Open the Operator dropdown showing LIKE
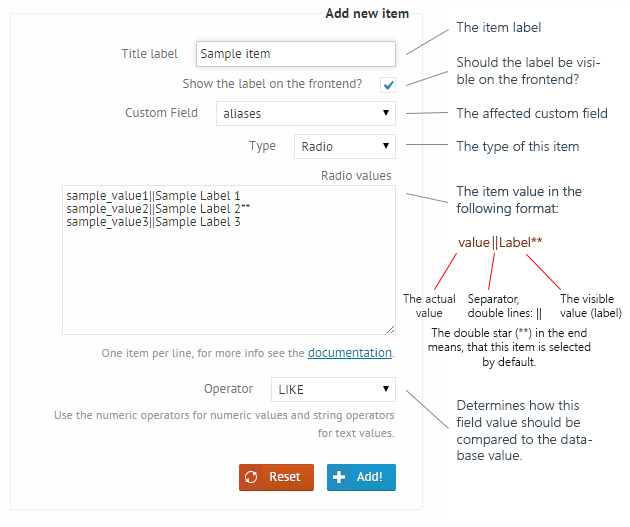The height and width of the screenshot is (527, 630). (x=333, y=389)
